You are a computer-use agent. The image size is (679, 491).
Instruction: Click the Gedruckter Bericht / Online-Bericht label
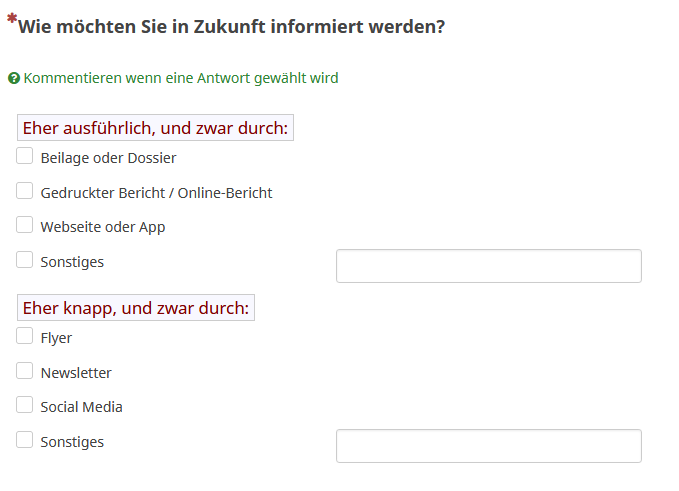click(x=156, y=193)
